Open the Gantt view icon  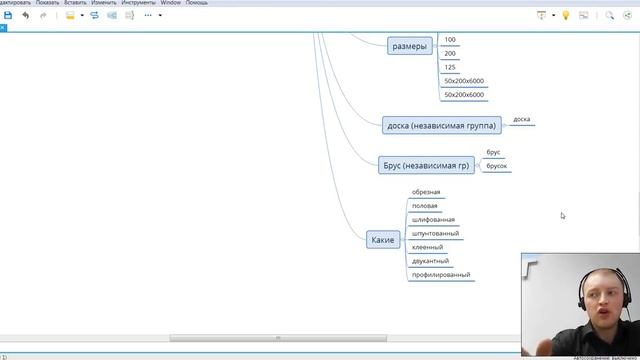(x=584, y=16)
